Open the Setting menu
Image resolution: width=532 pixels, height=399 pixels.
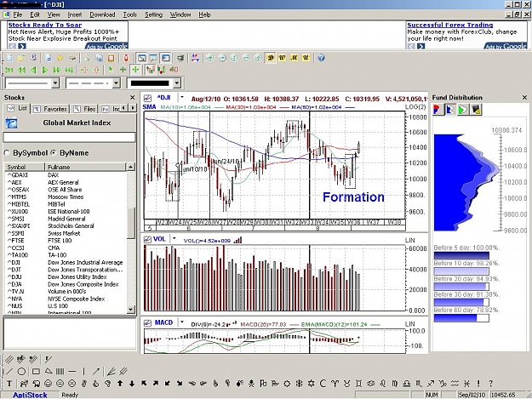(154, 14)
